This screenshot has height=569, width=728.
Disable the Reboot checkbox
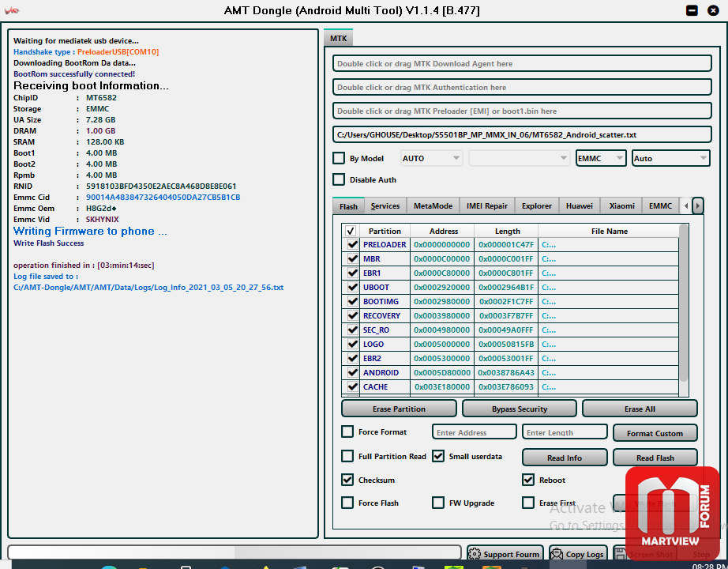tap(528, 480)
